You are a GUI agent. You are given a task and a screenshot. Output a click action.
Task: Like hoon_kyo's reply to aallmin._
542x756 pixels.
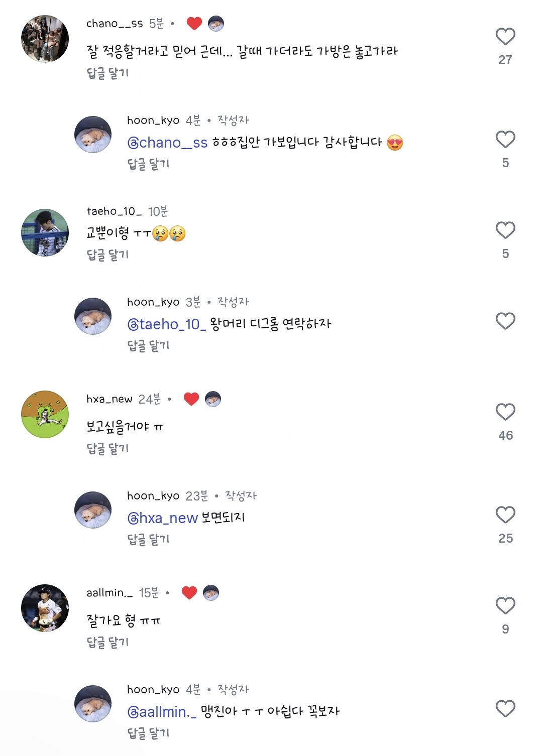point(505,709)
